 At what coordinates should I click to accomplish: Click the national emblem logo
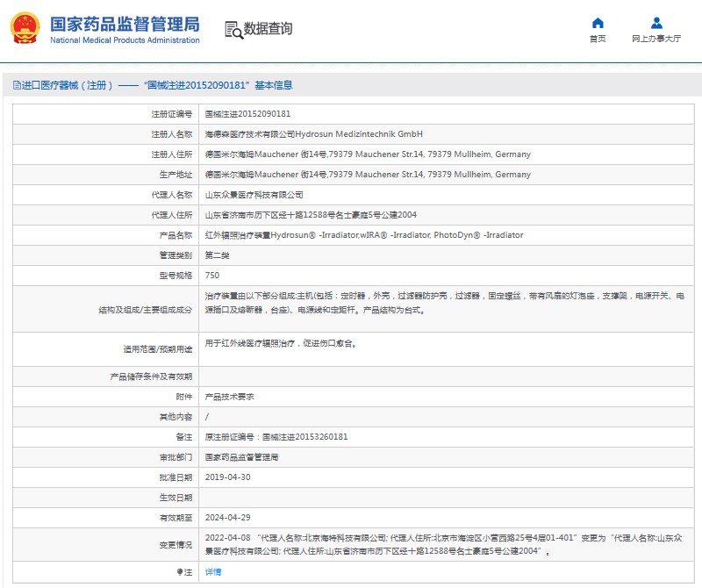[x=25, y=28]
